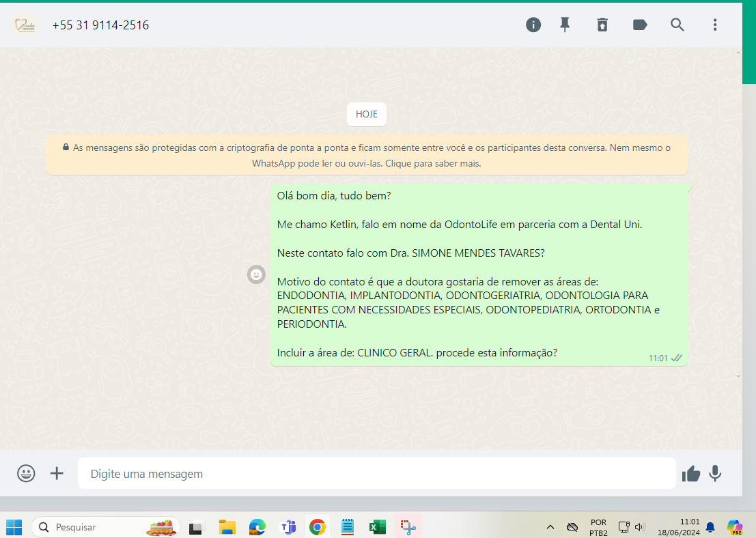The width and height of the screenshot is (756, 538).
Task: Click the trash/archive icon in the header
Action: pyautogui.click(x=602, y=25)
